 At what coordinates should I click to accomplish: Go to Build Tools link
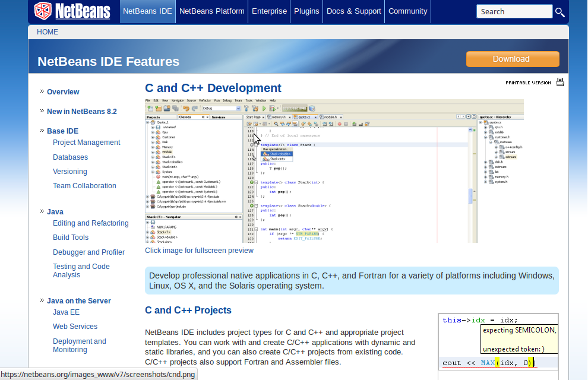click(71, 237)
